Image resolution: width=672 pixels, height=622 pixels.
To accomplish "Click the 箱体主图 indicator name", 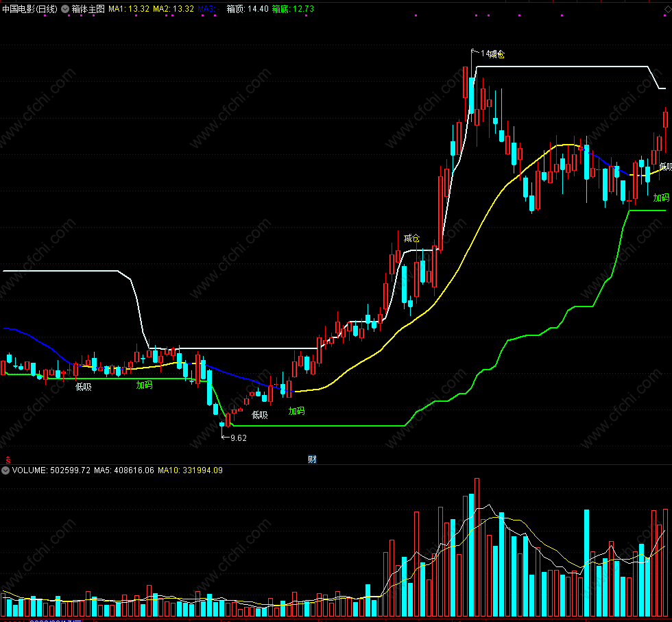I will (88, 9).
